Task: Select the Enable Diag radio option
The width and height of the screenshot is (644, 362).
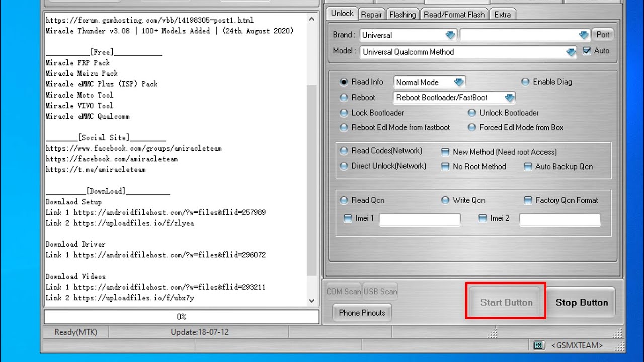Action: 525,82
